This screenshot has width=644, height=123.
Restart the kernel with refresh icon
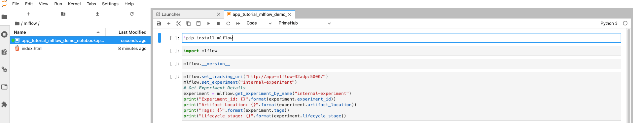(x=228, y=23)
